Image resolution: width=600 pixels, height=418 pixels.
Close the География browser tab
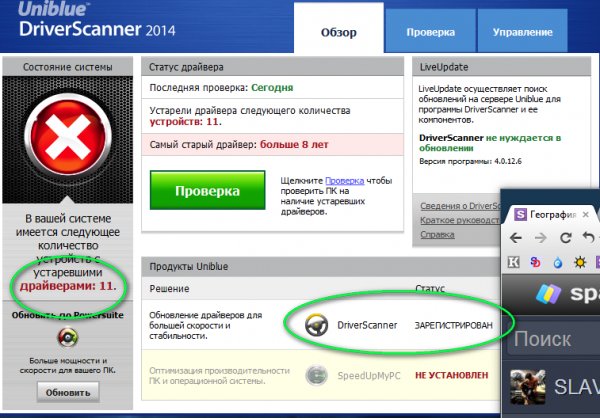(585, 215)
